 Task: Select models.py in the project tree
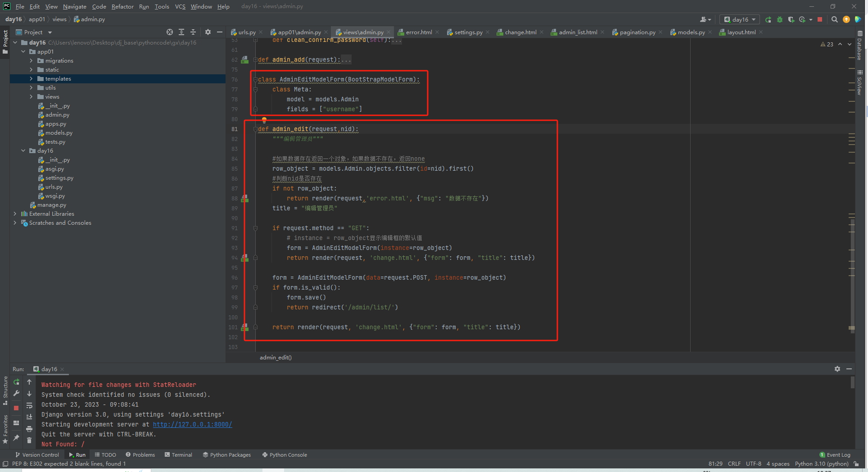pyautogui.click(x=59, y=133)
